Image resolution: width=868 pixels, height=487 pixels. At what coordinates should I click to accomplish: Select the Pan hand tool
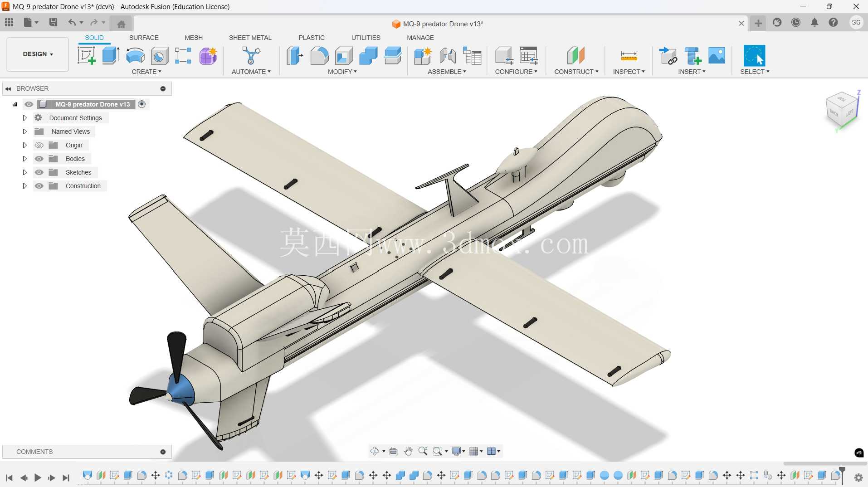pos(408,451)
